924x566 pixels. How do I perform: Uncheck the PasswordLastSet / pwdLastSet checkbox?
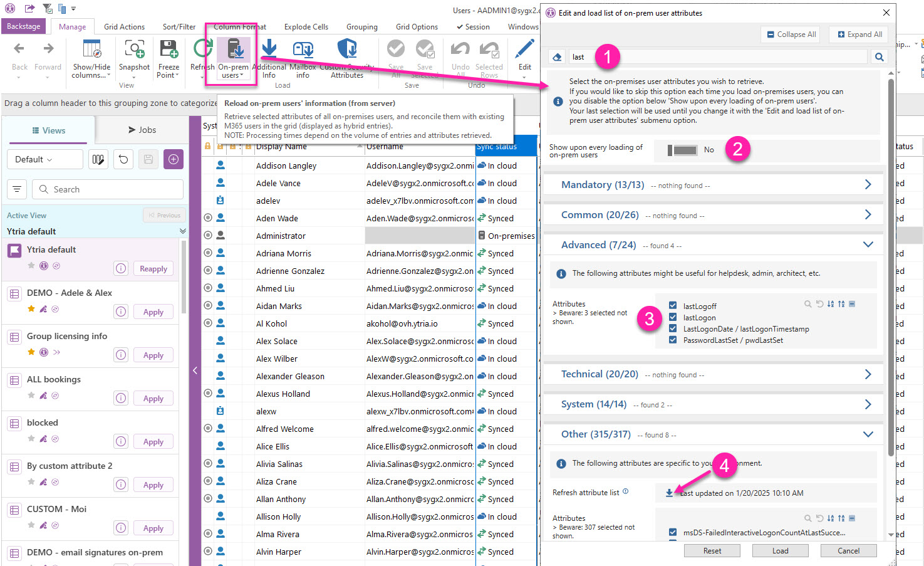click(673, 340)
